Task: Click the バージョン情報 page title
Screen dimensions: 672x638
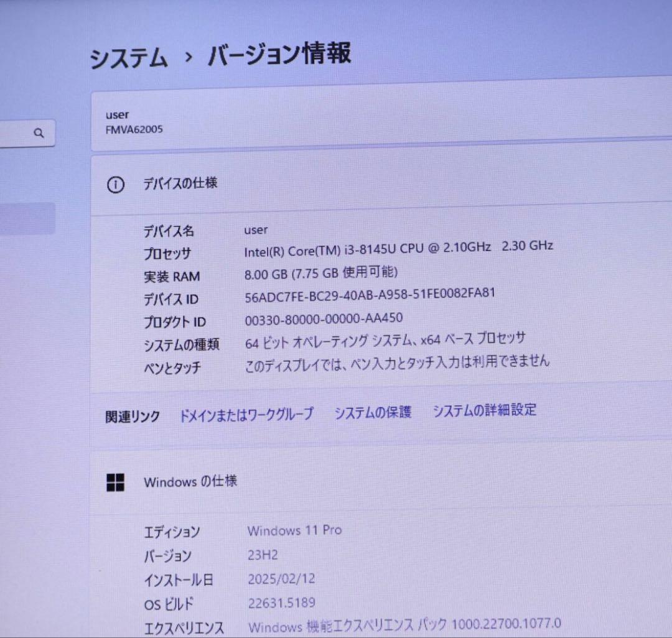Action: (x=279, y=54)
